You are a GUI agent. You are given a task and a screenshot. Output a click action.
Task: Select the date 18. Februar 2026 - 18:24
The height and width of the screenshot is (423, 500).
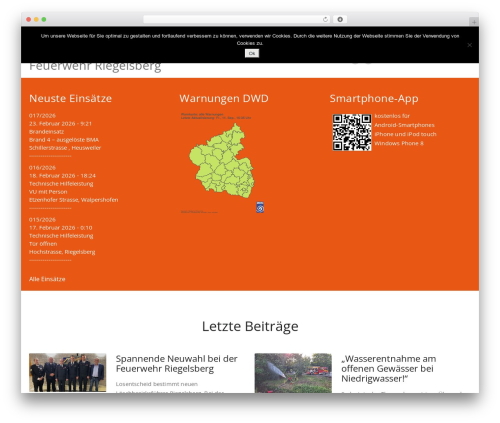tap(62, 176)
